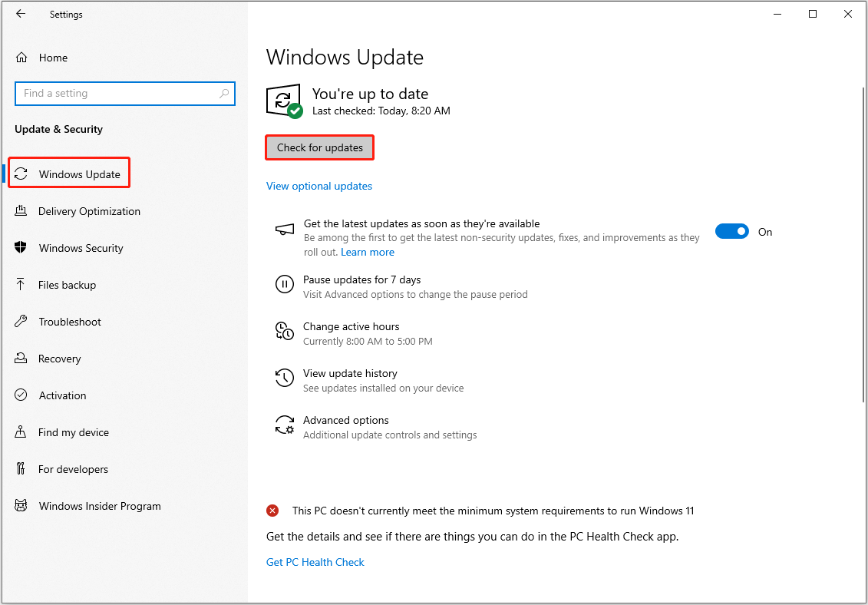Image resolution: width=868 pixels, height=605 pixels.
Task: Click the Advanced options gear-sync icon
Action: coord(285,425)
